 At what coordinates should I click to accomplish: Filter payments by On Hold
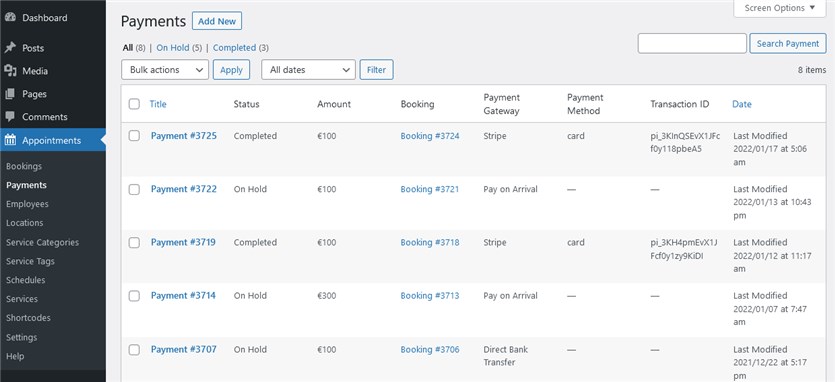[x=173, y=48]
